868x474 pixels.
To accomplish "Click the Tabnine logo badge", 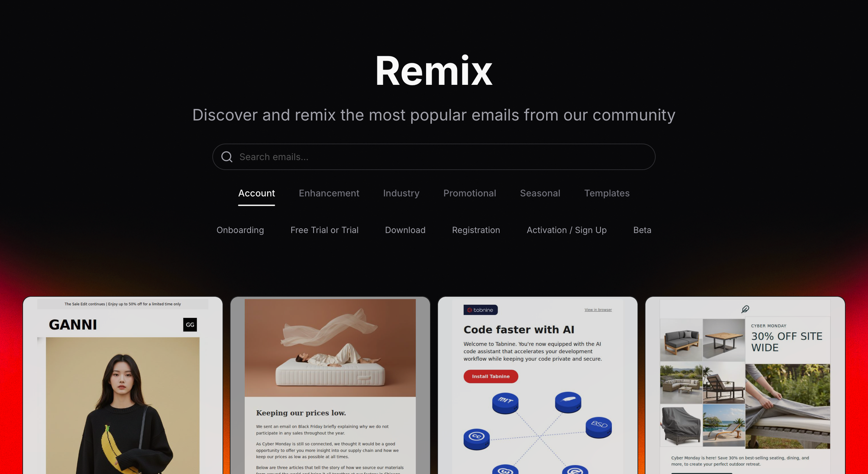I will (480, 310).
